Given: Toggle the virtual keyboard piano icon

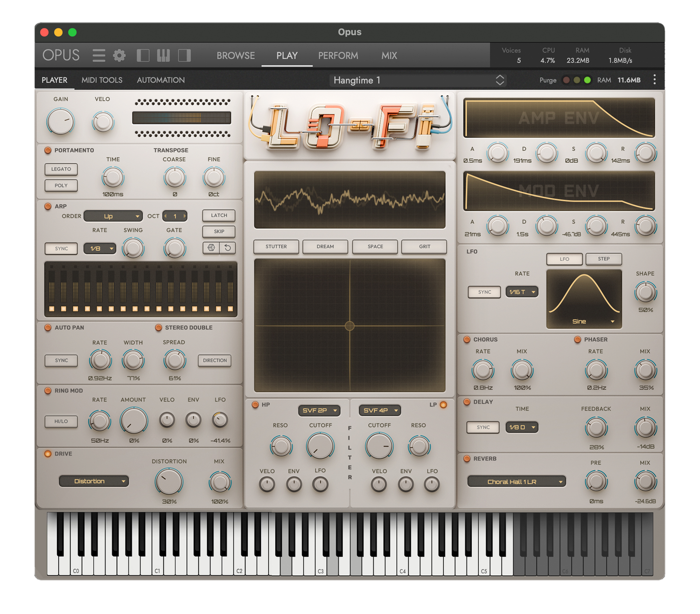Looking at the screenshot, I should [163, 56].
